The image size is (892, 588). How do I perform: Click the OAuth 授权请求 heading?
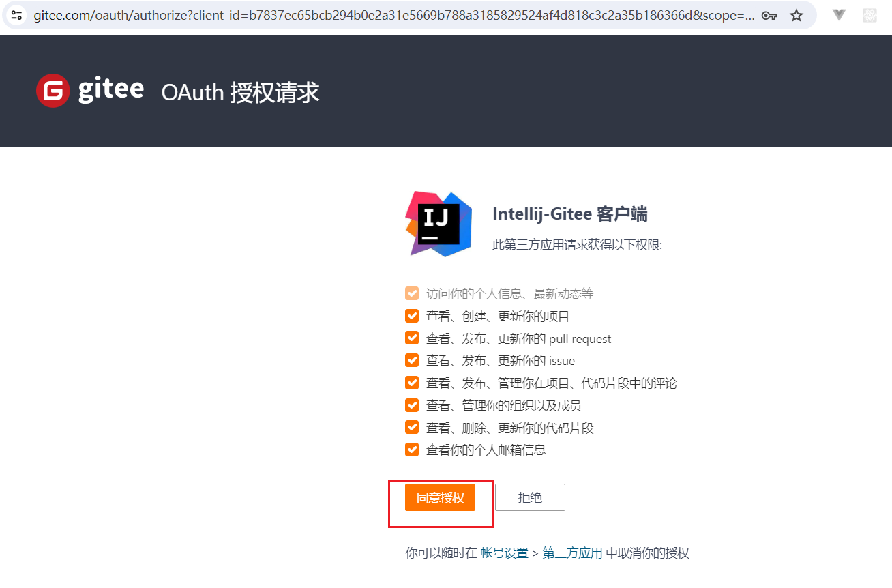tap(240, 92)
